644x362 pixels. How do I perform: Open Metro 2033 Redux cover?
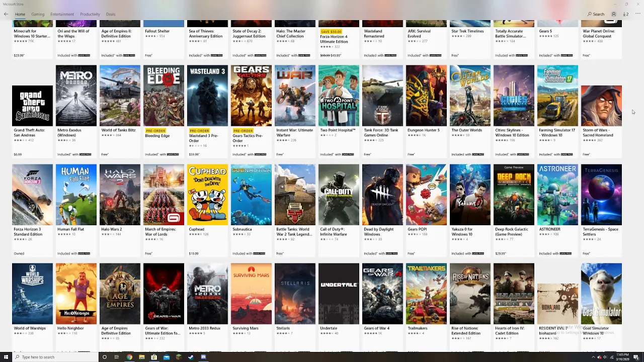tap(207, 294)
